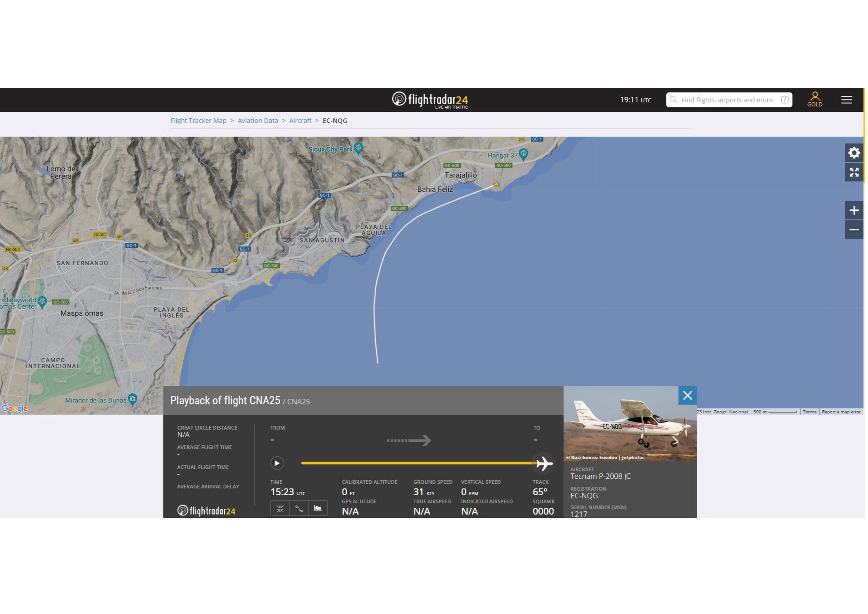Click the Tarajalillo map label
The height and width of the screenshot is (614, 868).
(461, 175)
